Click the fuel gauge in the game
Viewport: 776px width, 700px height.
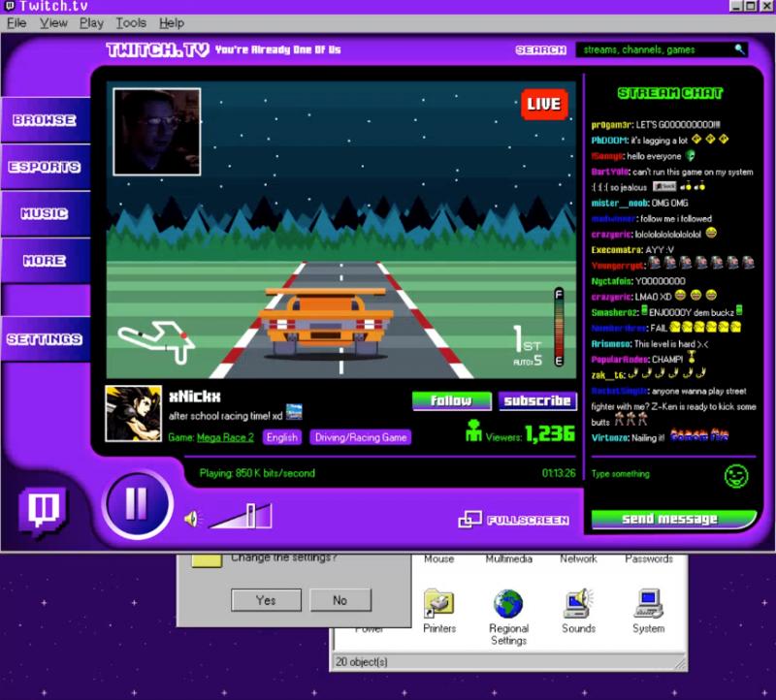click(559, 327)
